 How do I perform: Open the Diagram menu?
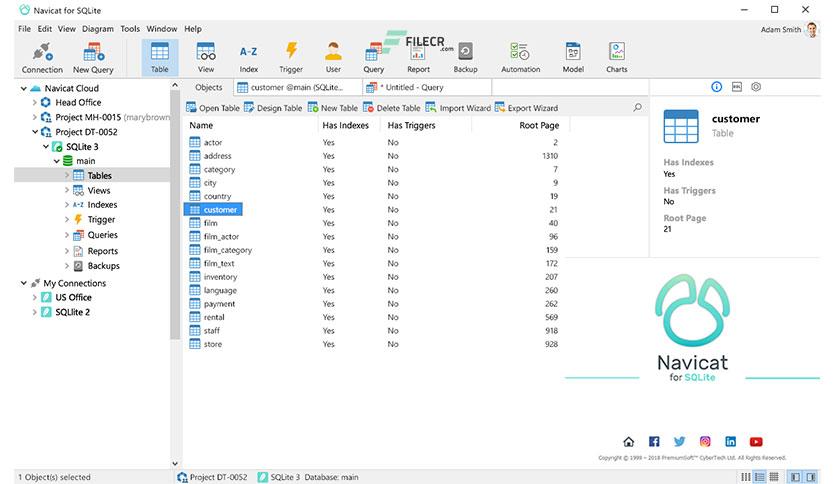tap(98, 29)
